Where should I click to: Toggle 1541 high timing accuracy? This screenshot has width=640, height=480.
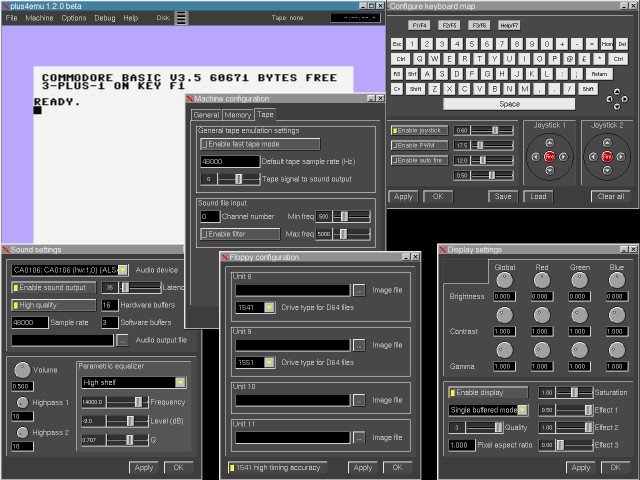pyautogui.click(x=277, y=468)
